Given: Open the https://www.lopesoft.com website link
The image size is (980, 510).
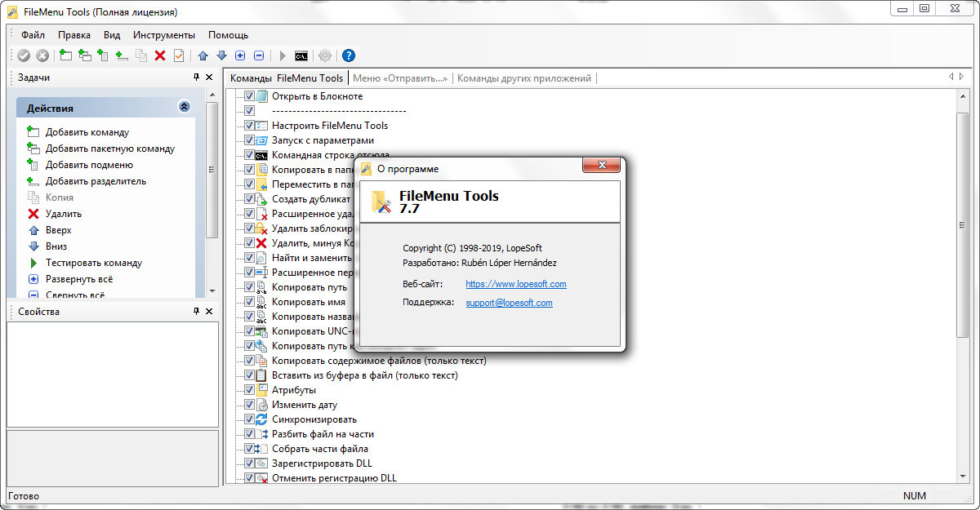Looking at the screenshot, I should [515, 284].
